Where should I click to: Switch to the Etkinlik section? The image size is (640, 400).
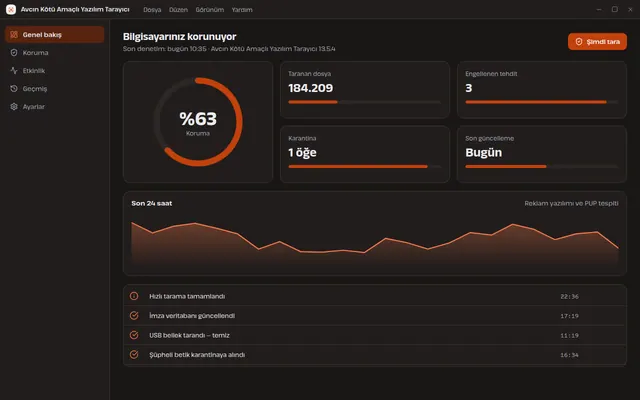pos(55,71)
